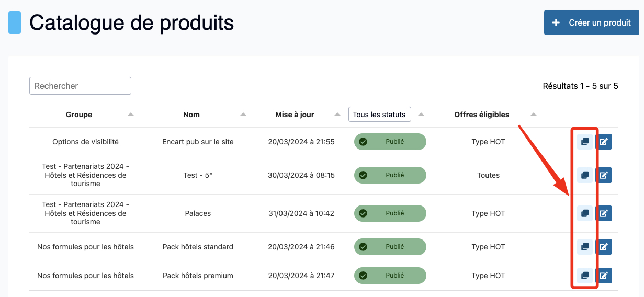Image resolution: width=644 pixels, height=297 pixels.
Task: Edit the Encart pub sur le site product
Action: 604,142
